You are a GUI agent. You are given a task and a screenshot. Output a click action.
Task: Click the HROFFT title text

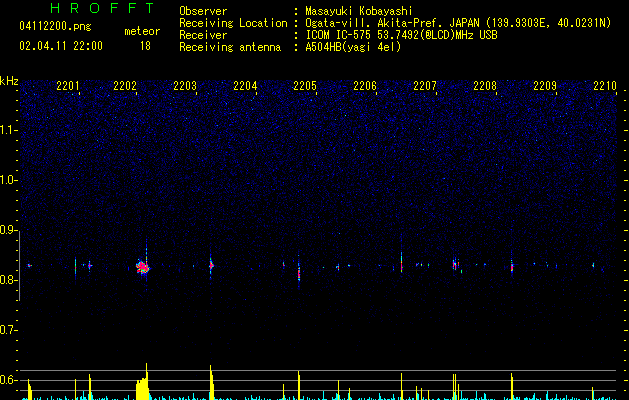[x=103, y=8]
